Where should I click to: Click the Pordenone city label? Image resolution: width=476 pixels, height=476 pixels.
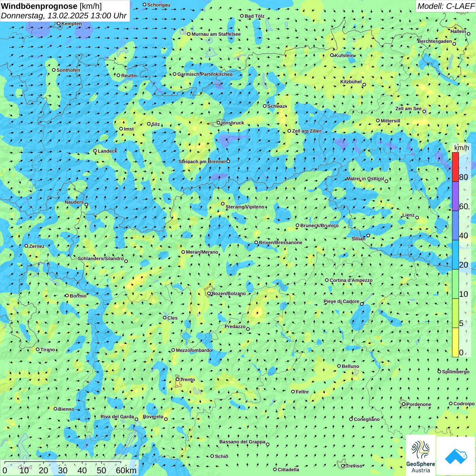(419, 404)
